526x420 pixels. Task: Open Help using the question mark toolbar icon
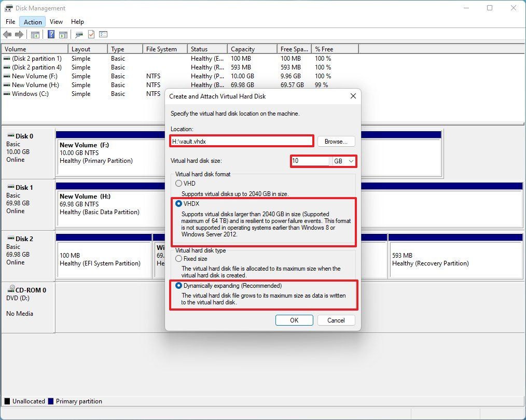click(50, 35)
